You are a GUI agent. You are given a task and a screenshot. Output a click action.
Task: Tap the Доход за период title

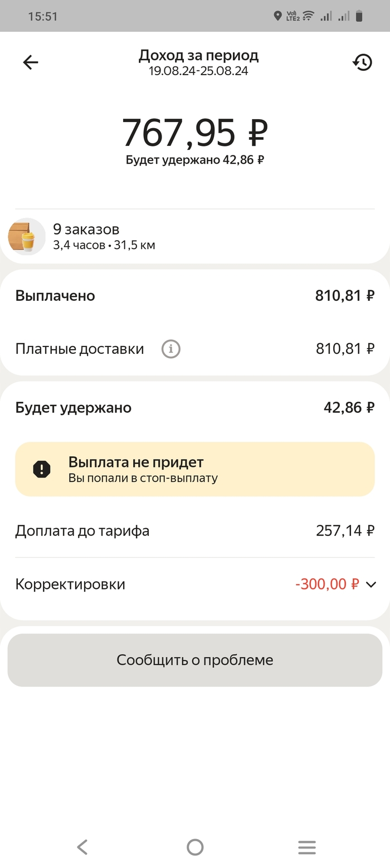pyautogui.click(x=198, y=56)
